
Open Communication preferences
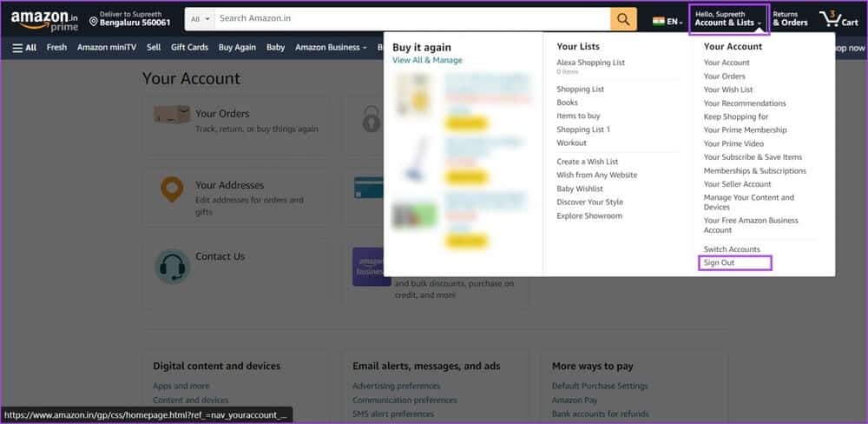404,401
